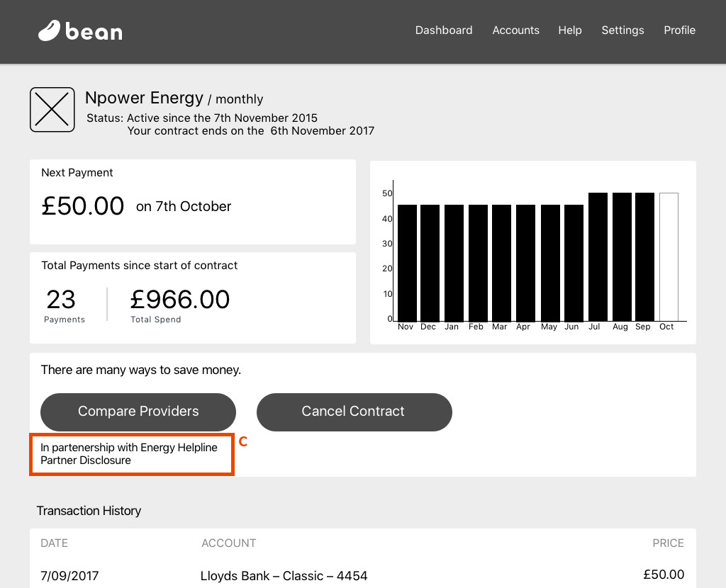This screenshot has width=726, height=588.
Task: Click the DATE column header
Action: pos(55,543)
